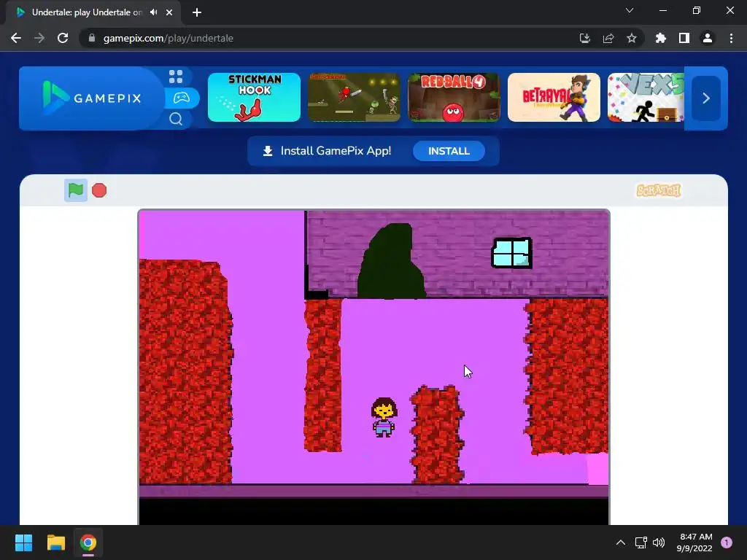Close the Undertale tab
This screenshot has width=747, height=560.
169,12
